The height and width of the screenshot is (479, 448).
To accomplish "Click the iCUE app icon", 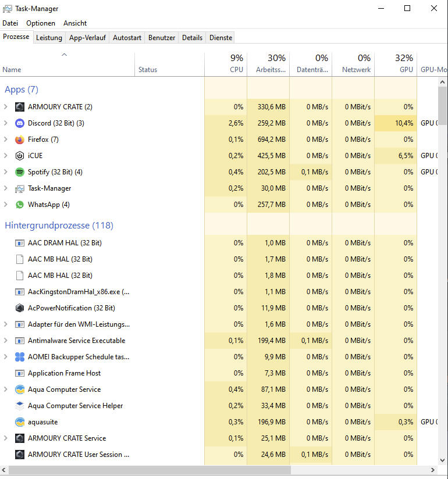I will tap(20, 156).
